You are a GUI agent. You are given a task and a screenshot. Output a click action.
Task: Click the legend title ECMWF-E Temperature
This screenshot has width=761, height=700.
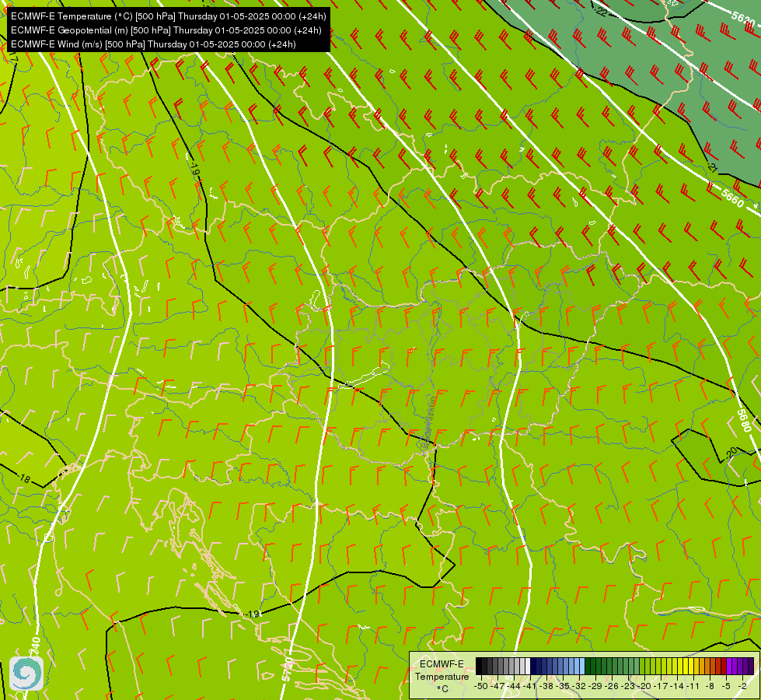[x=442, y=670]
